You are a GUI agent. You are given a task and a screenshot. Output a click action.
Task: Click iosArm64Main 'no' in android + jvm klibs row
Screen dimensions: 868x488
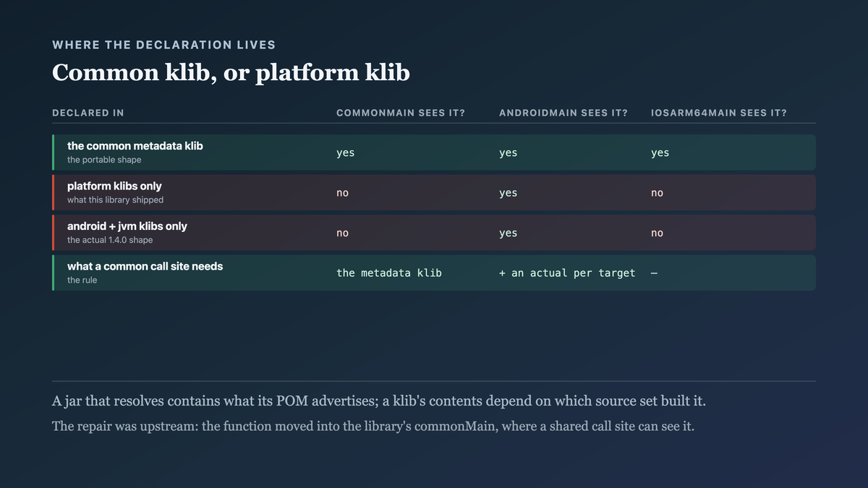click(658, 233)
